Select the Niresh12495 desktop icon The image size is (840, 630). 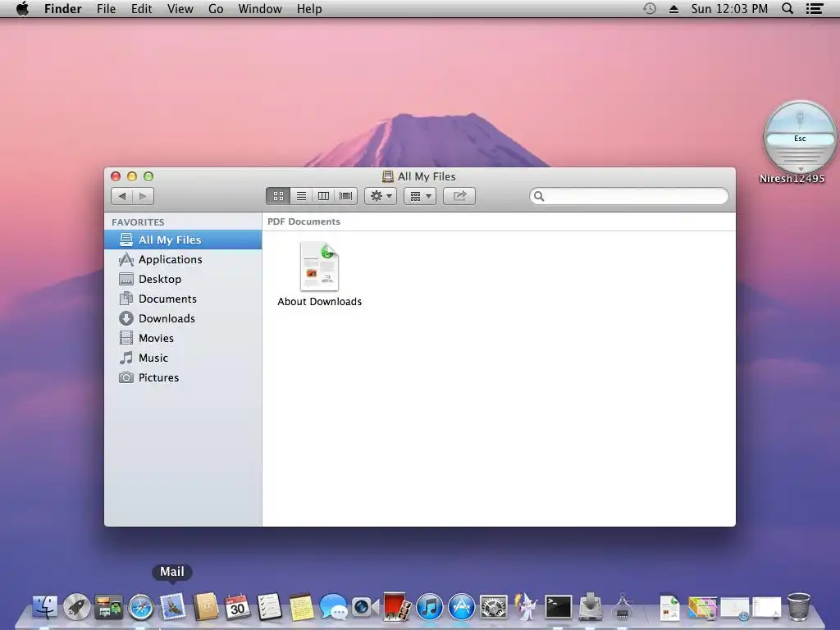[799, 138]
